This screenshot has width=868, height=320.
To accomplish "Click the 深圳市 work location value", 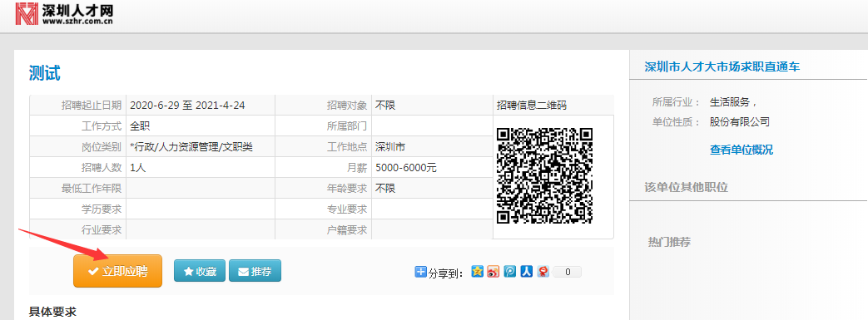I will pyautogui.click(x=390, y=147).
